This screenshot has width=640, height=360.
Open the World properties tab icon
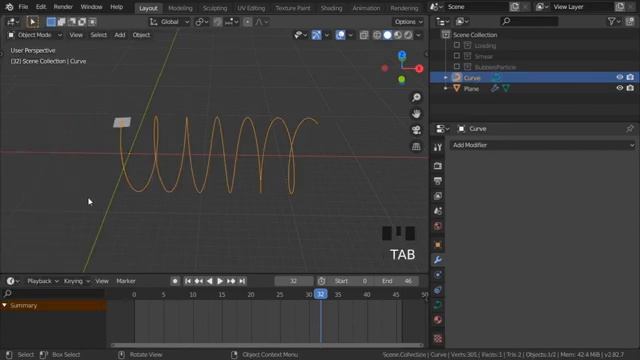tap(438, 226)
